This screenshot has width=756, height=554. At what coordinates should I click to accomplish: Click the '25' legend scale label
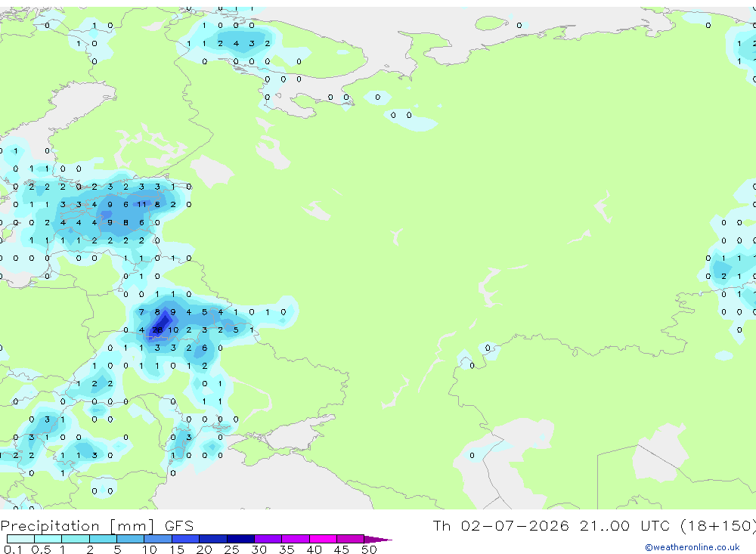(x=232, y=549)
